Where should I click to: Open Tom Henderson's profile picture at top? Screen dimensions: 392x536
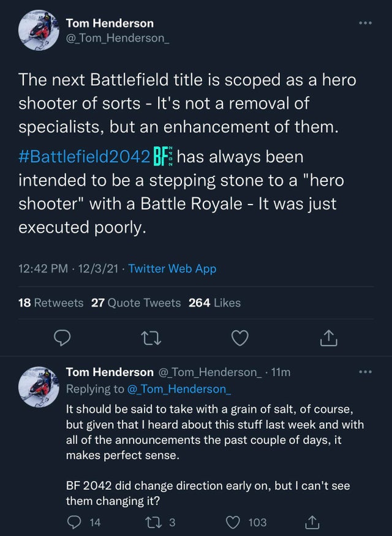pos(40,31)
